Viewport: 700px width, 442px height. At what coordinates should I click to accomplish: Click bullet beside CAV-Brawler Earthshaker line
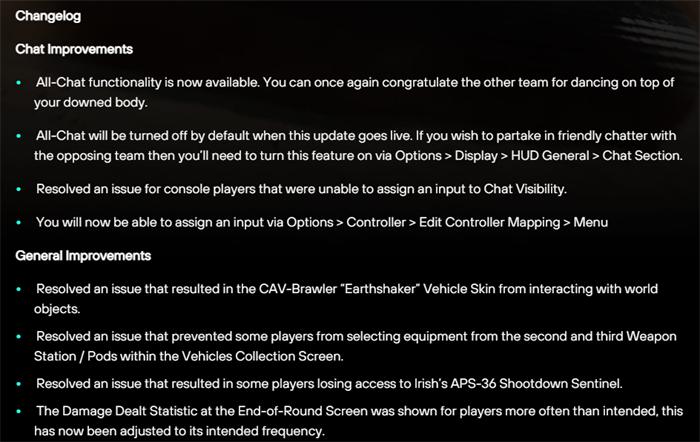point(19,289)
